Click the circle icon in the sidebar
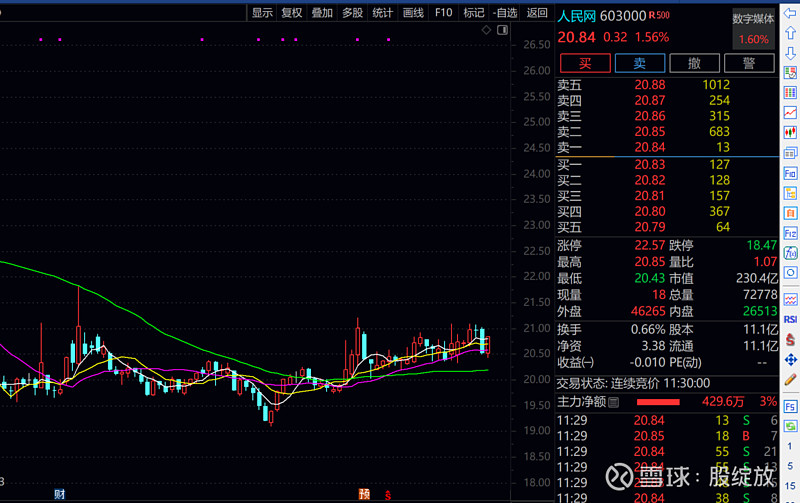The width and height of the screenshot is (800, 503). pyautogui.click(x=790, y=272)
